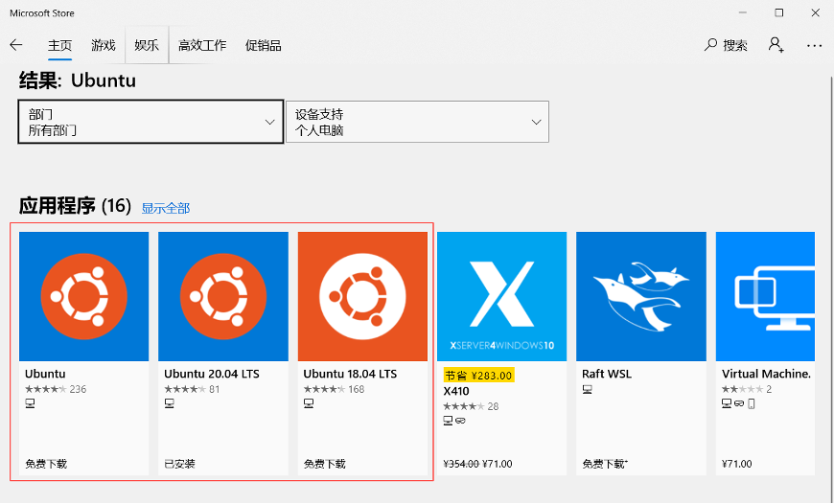This screenshot has width=834, height=504.
Task: Open the X410 XServer4Windows10 tile image
Action: click(502, 296)
